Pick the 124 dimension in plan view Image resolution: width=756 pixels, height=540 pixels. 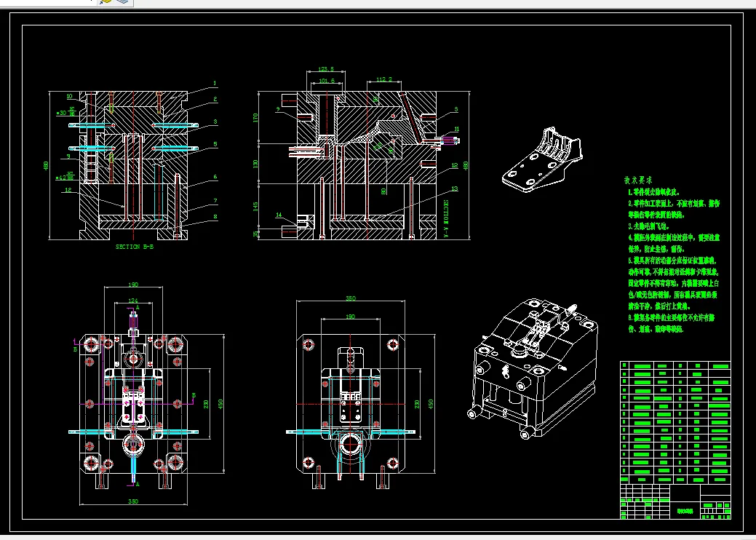click(x=132, y=301)
